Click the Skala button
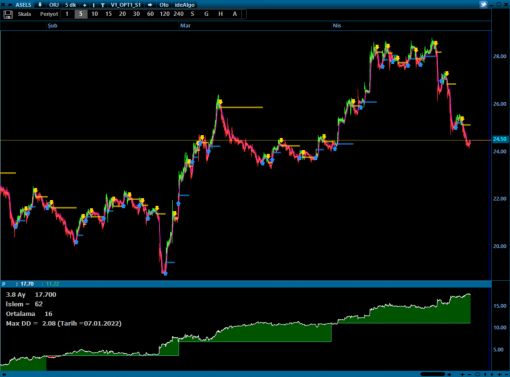Viewport: 510px width, 377px height. coord(24,14)
